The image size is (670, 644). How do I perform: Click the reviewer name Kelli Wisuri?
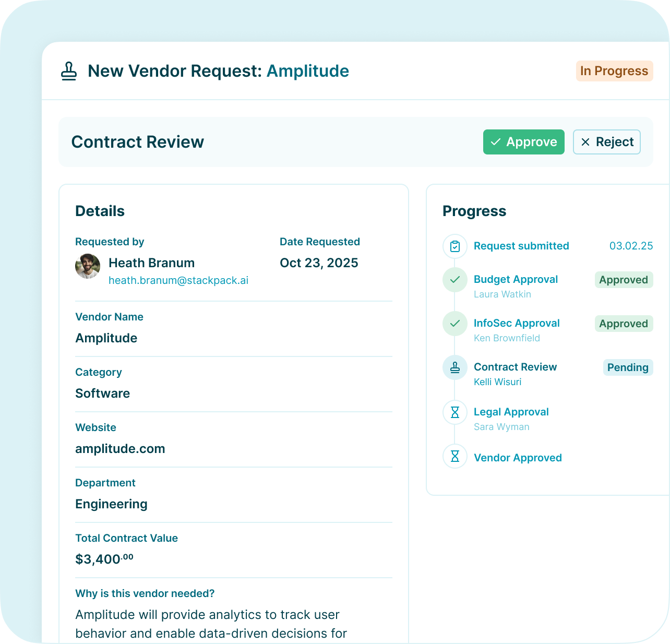point(498,382)
